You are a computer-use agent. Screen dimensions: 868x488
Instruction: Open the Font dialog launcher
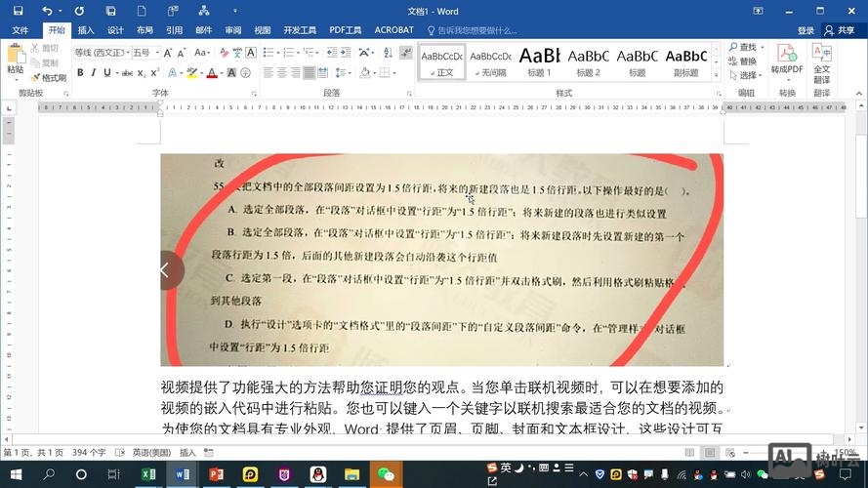point(254,94)
